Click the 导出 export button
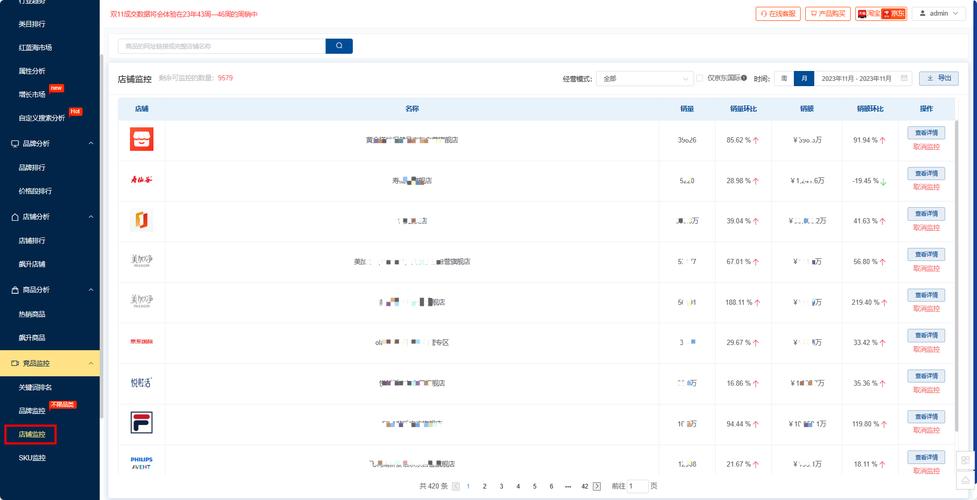This screenshot has height=500, width=977. pos(939,78)
